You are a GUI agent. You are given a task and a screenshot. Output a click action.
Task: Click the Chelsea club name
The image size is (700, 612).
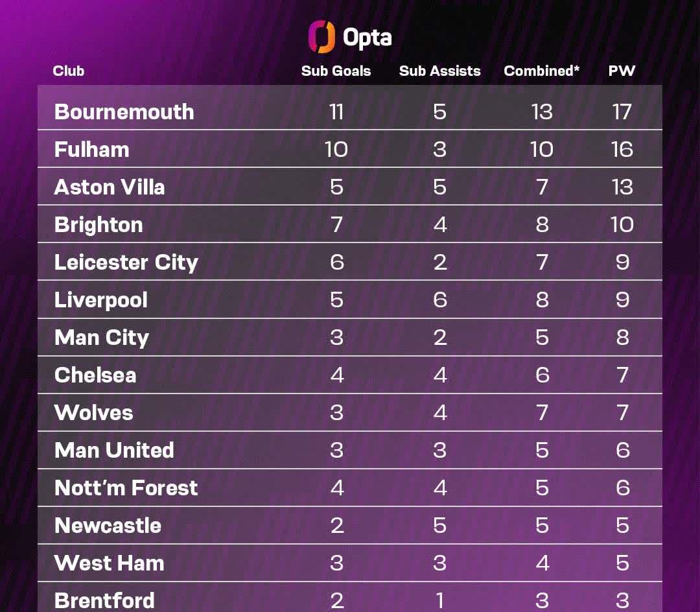coord(95,375)
